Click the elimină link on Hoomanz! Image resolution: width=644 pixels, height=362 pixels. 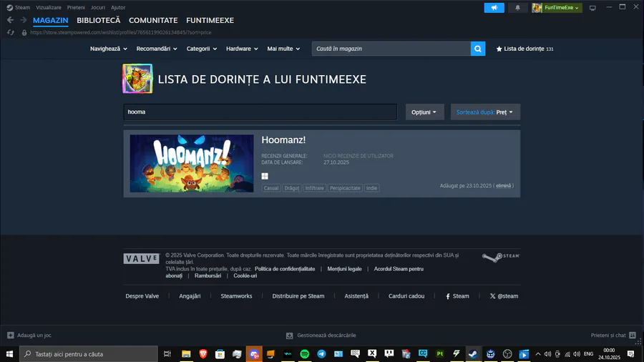click(x=503, y=185)
